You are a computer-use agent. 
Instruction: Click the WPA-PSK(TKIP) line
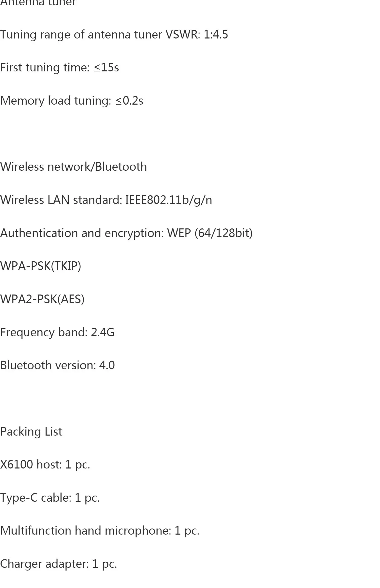(x=41, y=266)
